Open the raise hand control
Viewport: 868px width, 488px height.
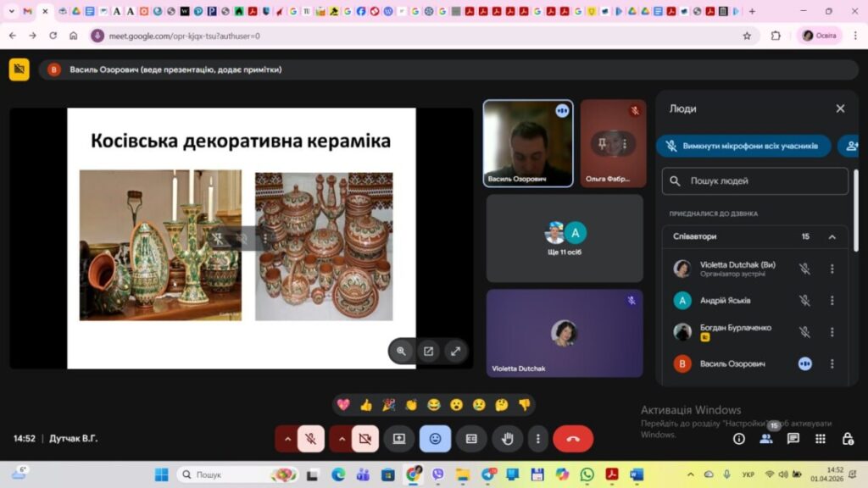tap(508, 439)
